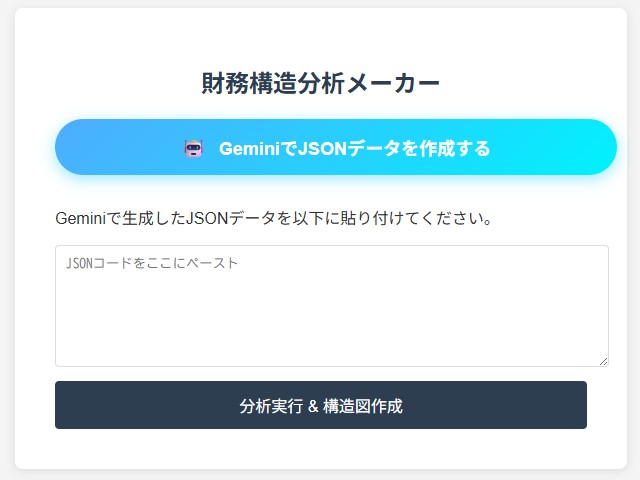
Task: Click the robot emoji beside the GeminiでJSON label
Action: point(193,148)
